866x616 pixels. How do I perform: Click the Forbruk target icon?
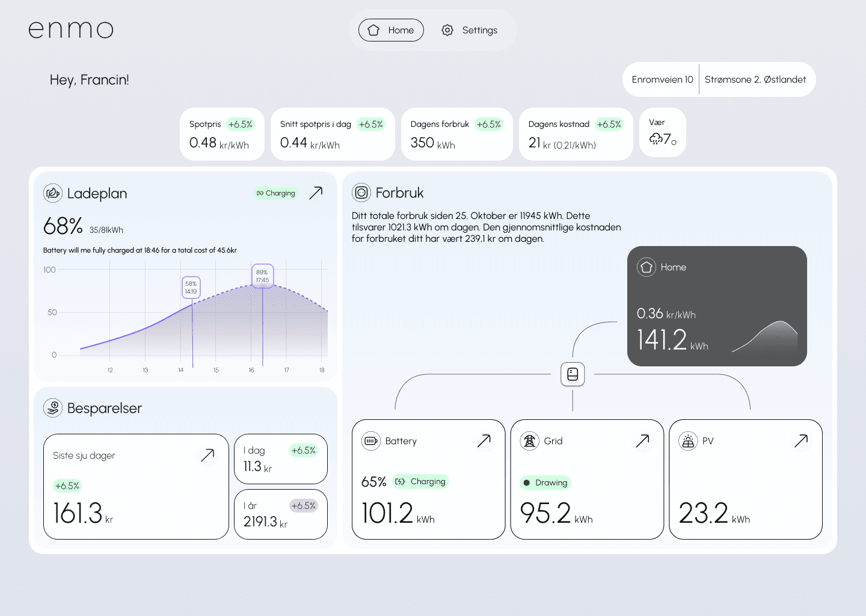361,192
